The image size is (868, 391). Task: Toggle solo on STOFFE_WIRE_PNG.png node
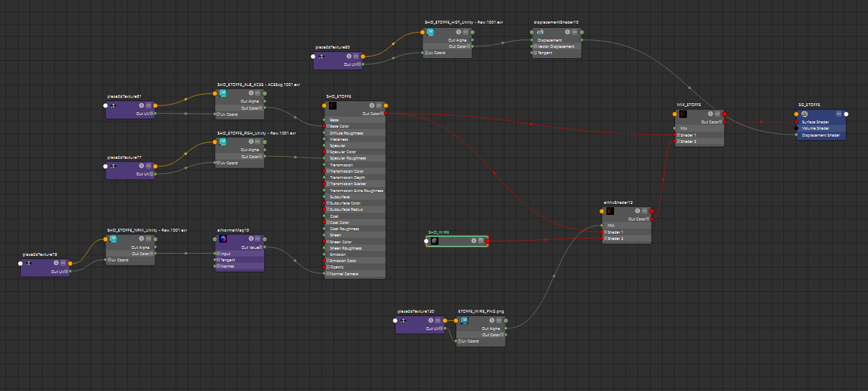pos(492,320)
